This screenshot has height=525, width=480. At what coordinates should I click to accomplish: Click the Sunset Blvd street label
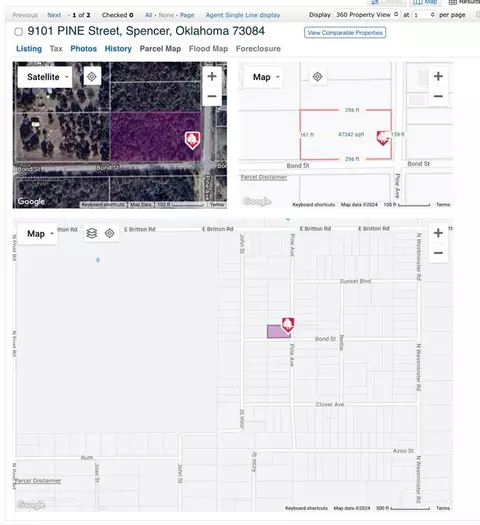355,281
